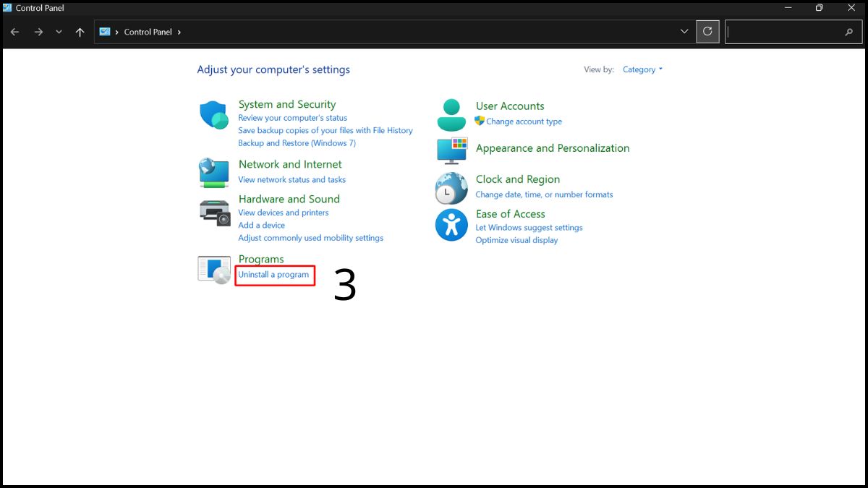Click Let Windows suggest settings
868x488 pixels.
coord(529,228)
